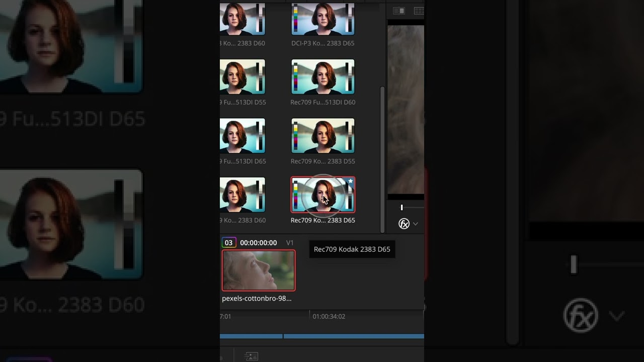Choose the Fu...513DI D55 LUT thumbnail
Viewport: 644px width, 362px height.
pos(243,76)
